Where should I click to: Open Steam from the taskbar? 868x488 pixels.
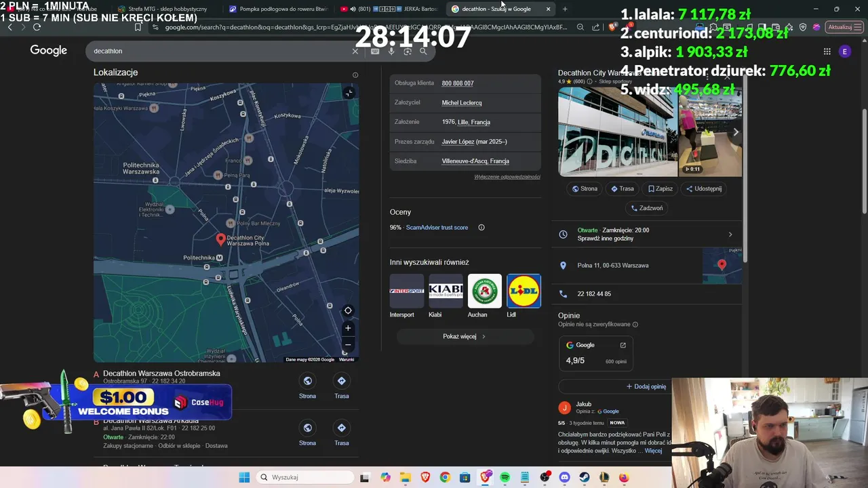tap(585, 477)
